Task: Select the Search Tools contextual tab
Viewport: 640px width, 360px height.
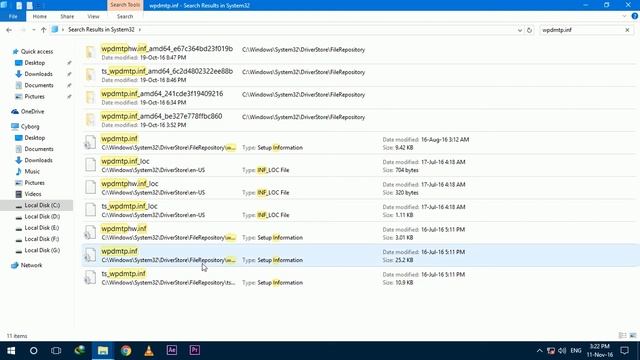Action: pyautogui.click(x=125, y=5)
